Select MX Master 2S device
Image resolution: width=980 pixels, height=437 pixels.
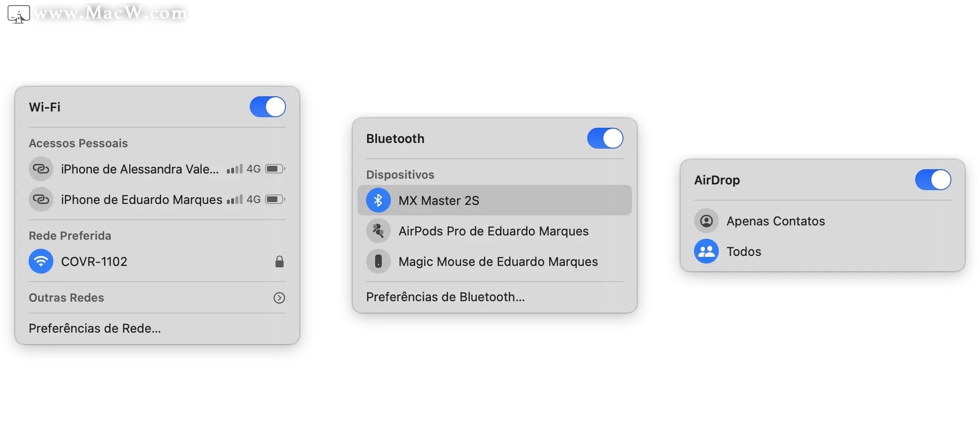coord(495,200)
